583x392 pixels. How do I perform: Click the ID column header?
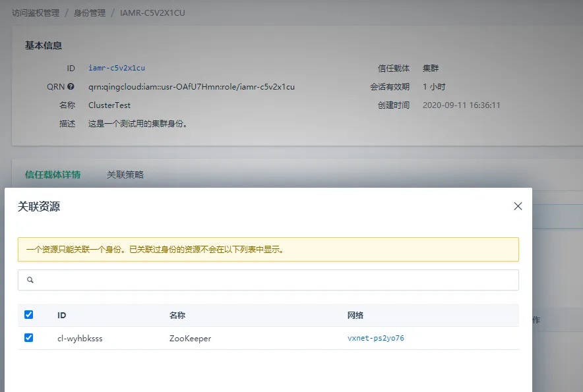pyautogui.click(x=62, y=316)
